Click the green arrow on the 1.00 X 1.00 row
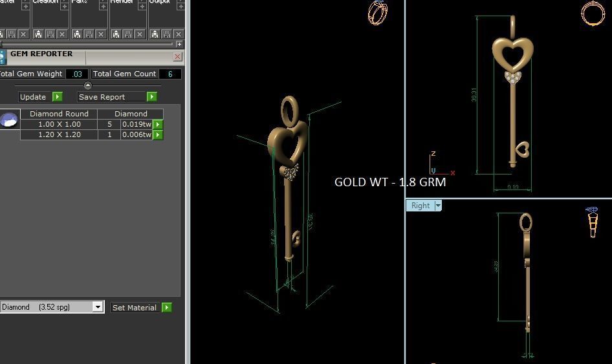This screenshot has width=612, height=364. click(158, 124)
